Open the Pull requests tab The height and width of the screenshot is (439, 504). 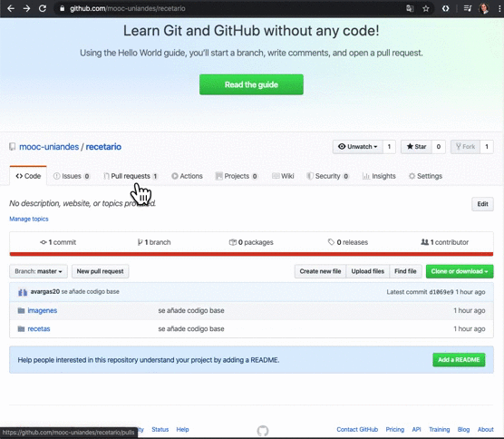click(x=131, y=176)
